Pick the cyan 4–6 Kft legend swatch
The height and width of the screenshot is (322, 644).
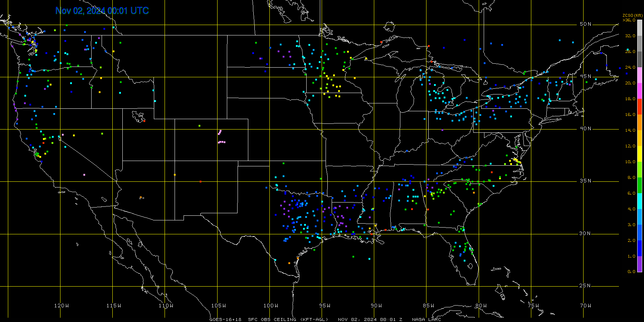tap(640, 201)
